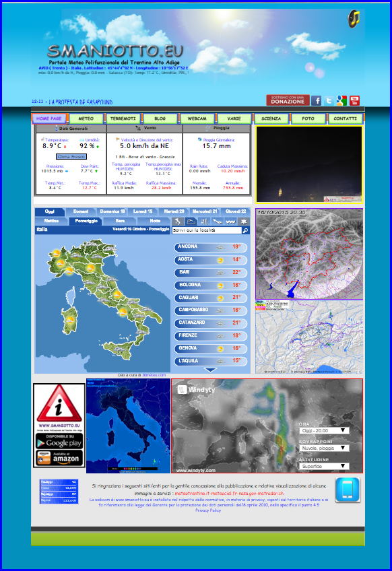
Task: Click the 'Scrivi qui la località' search field
Action: coord(207,230)
